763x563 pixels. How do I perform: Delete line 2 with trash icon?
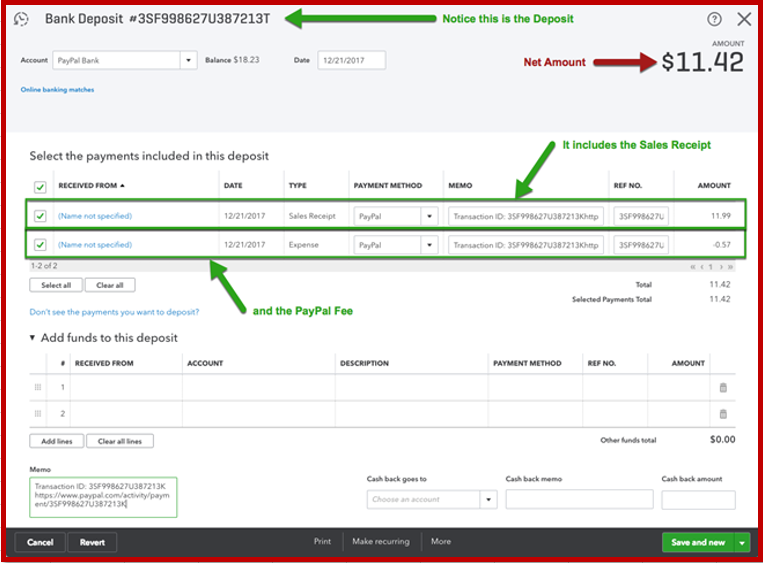click(x=723, y=414)
